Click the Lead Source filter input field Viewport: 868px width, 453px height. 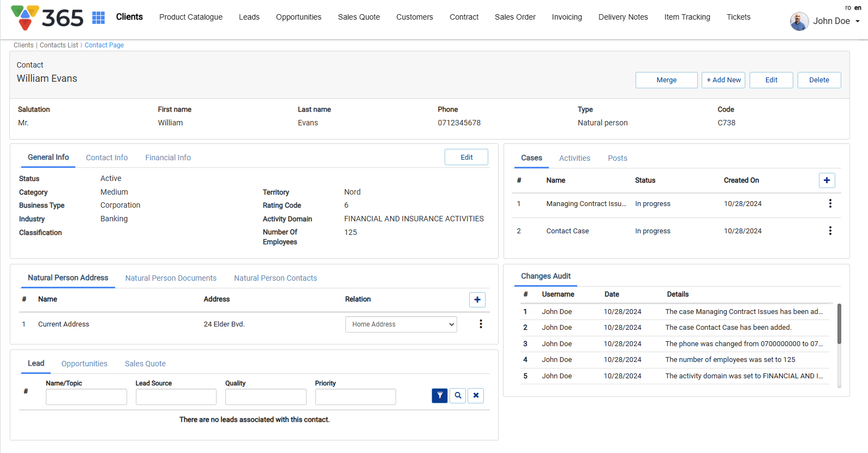pos(176,397)
